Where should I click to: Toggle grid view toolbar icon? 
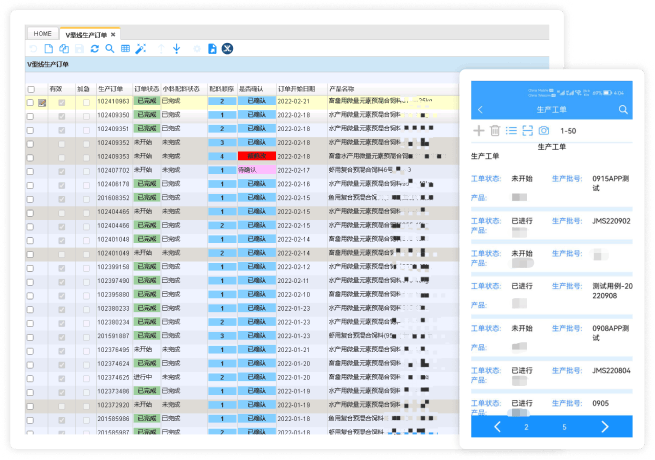[125, 48]
